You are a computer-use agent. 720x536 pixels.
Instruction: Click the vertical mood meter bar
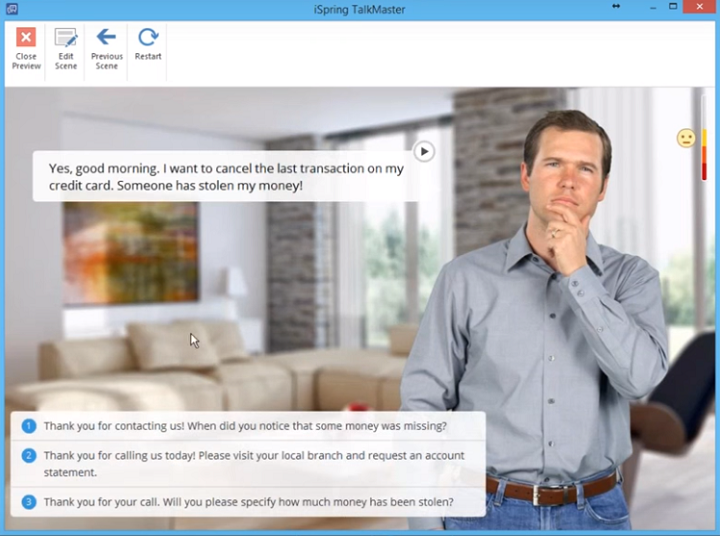704,138
